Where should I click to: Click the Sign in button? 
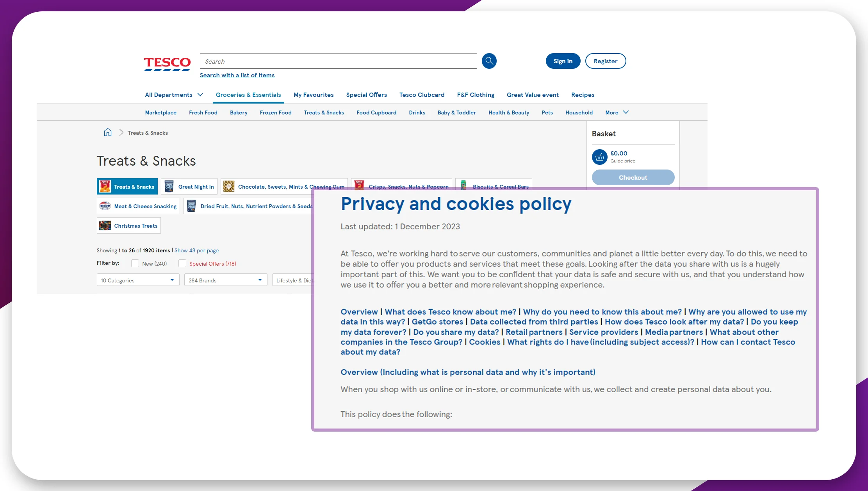(x=563, y=61)
